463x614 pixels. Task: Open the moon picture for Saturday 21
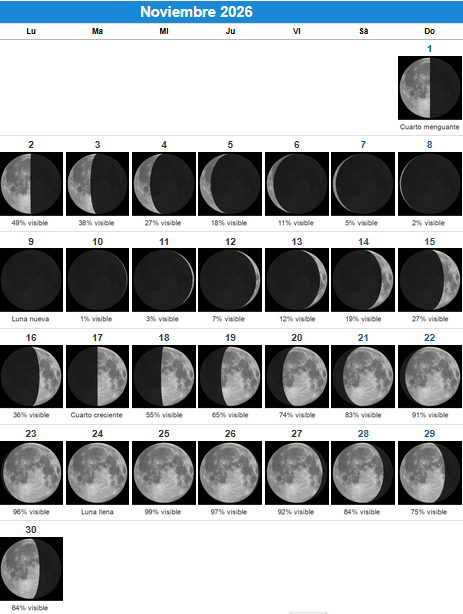click(x=363, y=376)
